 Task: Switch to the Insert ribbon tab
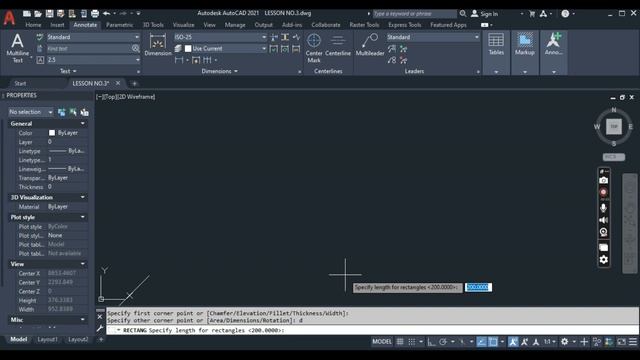click(57, 25)
